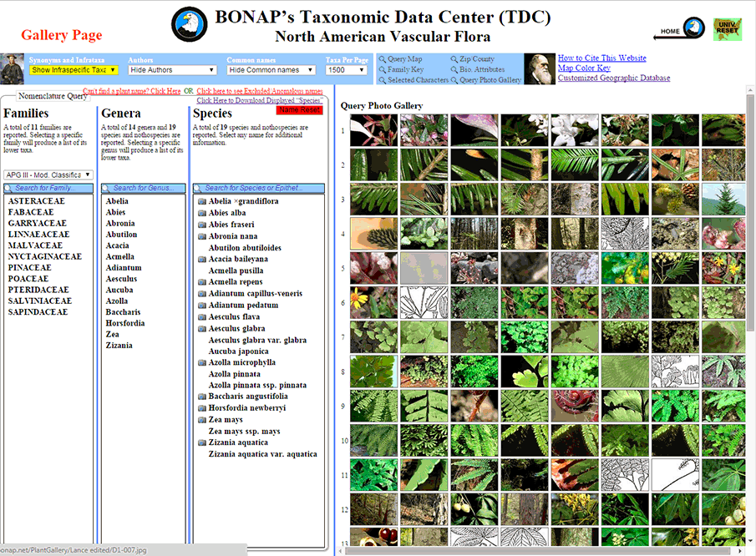Open the Map Color Key link
The height and width of the screenshot is (556, 756).
point(583,68)
